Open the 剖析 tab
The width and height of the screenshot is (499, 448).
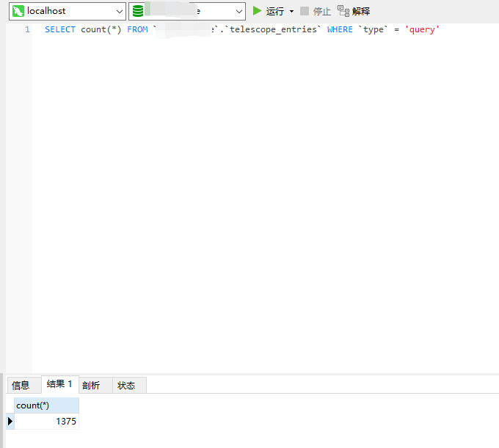click(91, 385)
